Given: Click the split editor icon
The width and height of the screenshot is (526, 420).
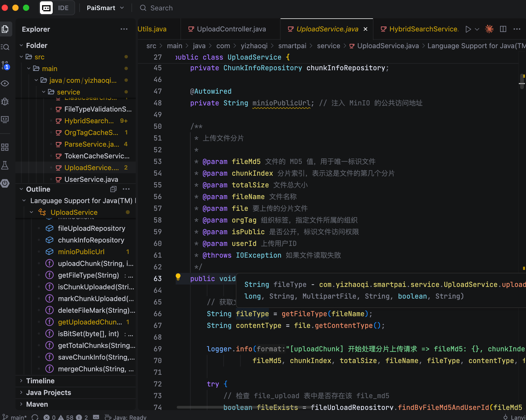Looking at the screenshot, I should point(503,29).
